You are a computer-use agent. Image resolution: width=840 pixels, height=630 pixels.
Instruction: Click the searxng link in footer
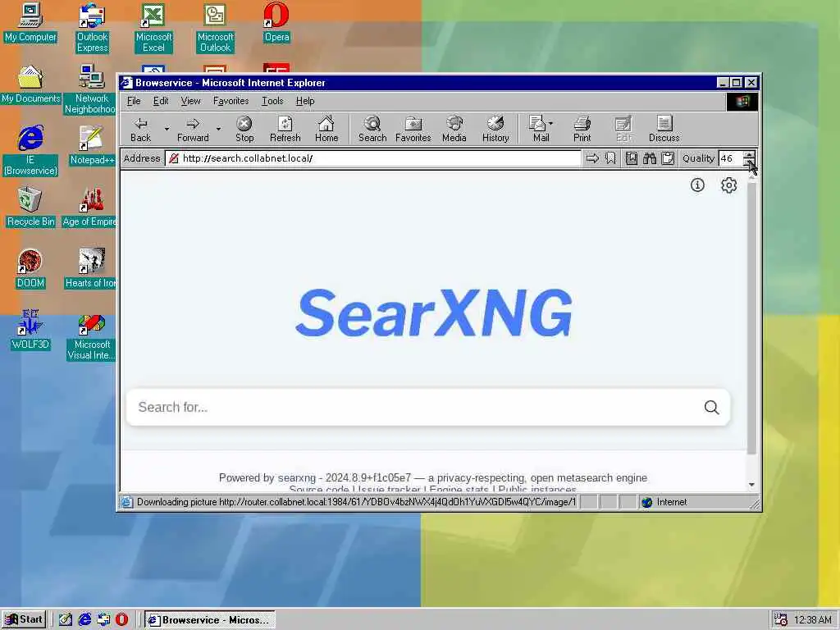(297, 478)
